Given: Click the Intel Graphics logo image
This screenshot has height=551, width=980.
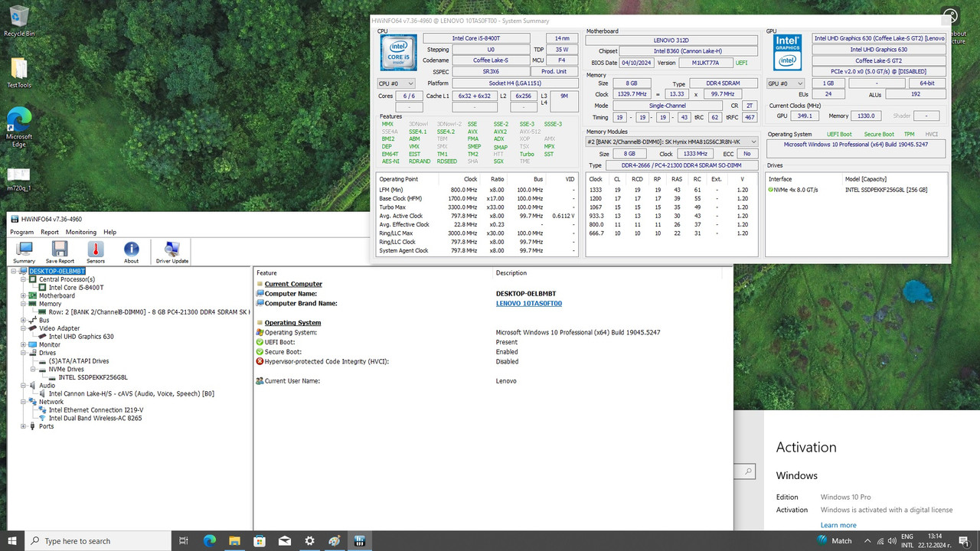Looking at the screenshot, I should coord(787,53).
